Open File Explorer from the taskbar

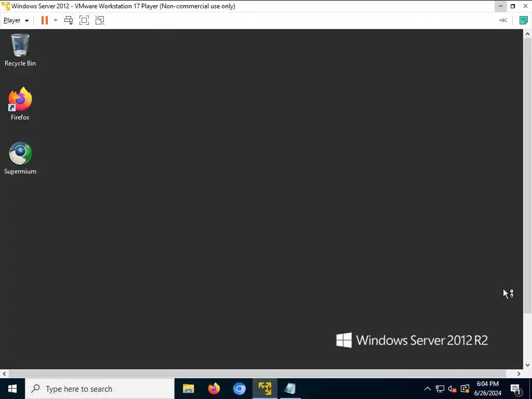[x=188, y=389]
